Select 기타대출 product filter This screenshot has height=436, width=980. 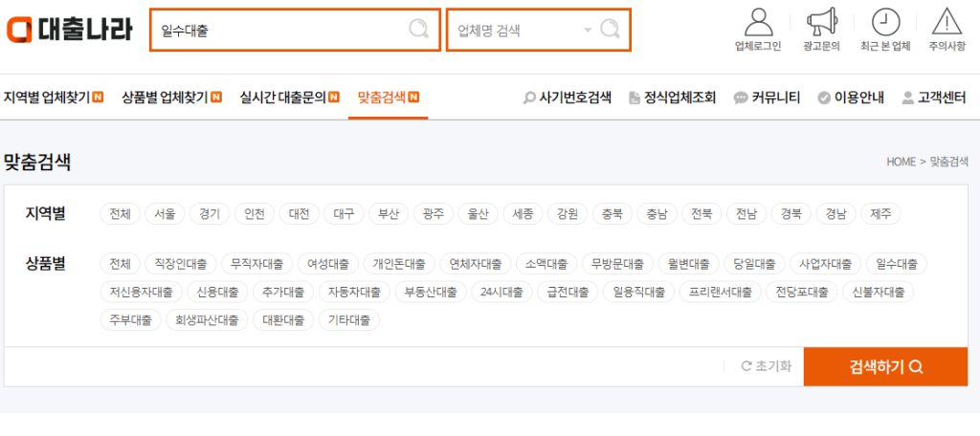pos(349,320)
